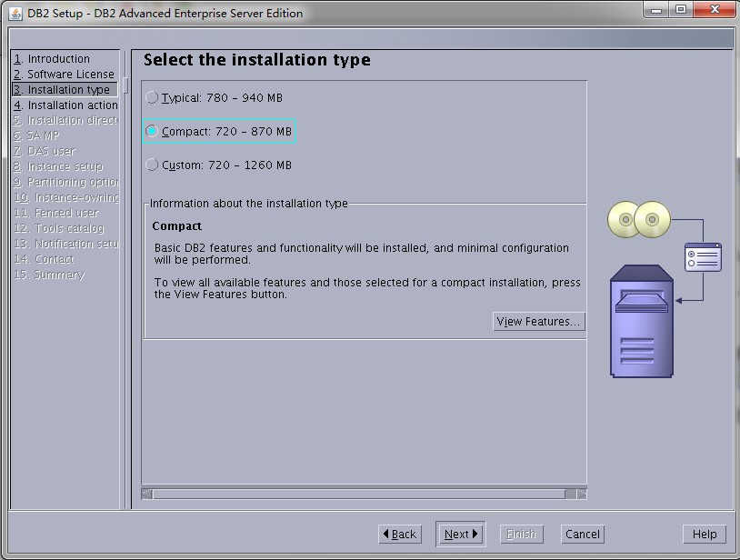Screen dimensions: 740x560
Task: Go to step 4 Installation action
Action: click(x=65, y=105)
